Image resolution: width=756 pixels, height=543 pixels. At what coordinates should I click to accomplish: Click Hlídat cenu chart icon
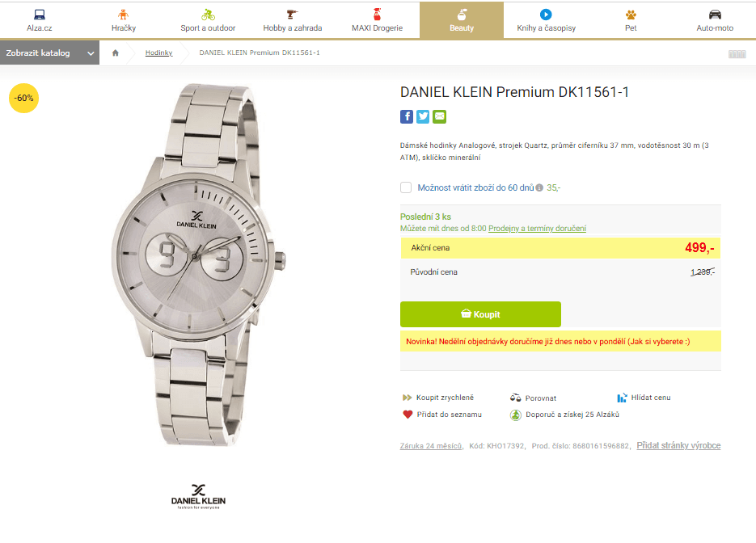coord(622,398)
